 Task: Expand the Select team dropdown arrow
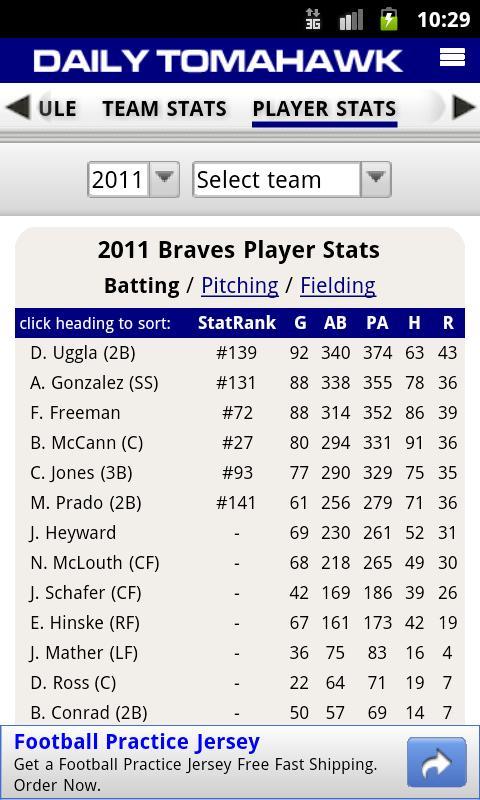click(x=376, y=179)
